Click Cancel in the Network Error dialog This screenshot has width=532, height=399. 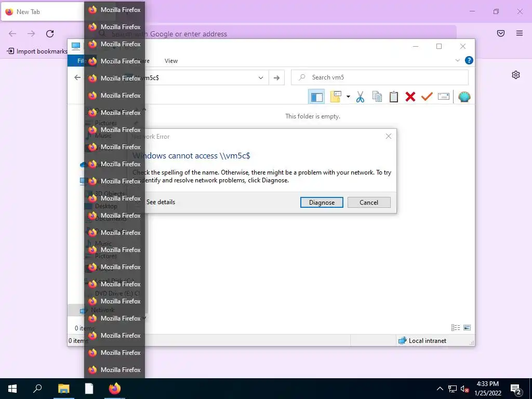point(369,202)
